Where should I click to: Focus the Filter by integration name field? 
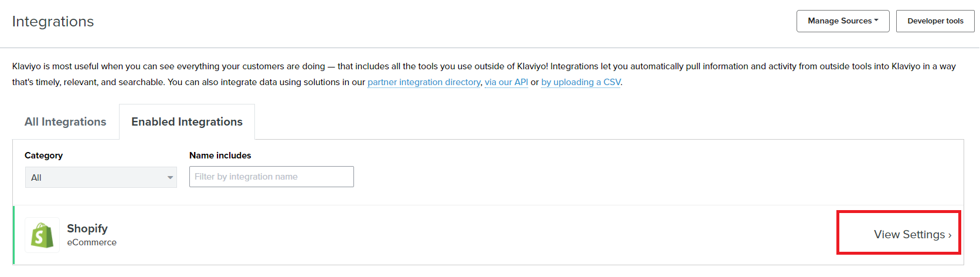[271, 177]
